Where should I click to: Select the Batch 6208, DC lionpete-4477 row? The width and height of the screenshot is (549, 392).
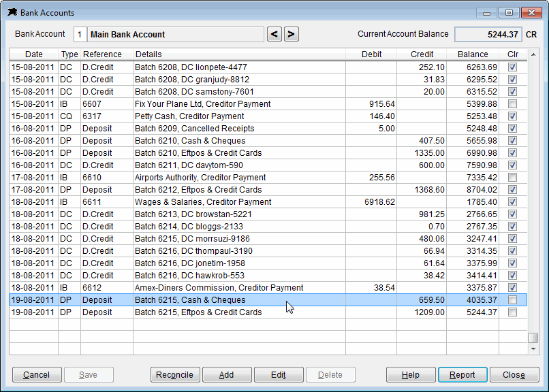click(x=268, y=67)
